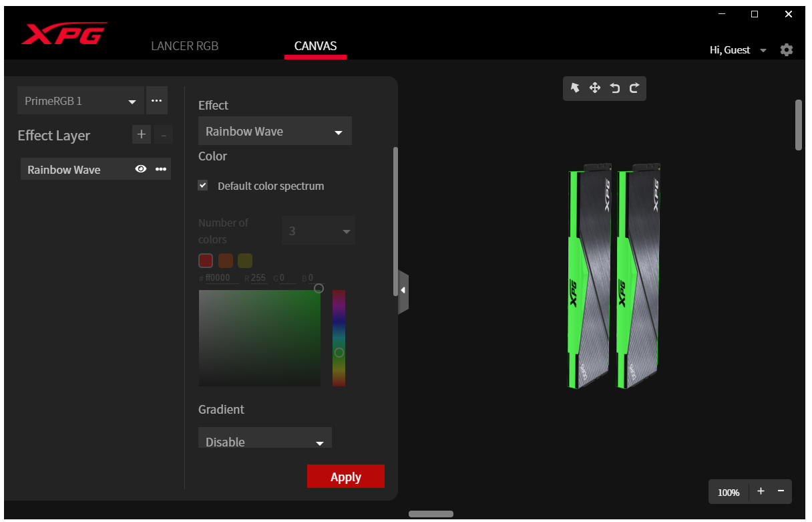Click inside the saturation color picker square
This screenshot has width=812, height=522.
point(260,338)
